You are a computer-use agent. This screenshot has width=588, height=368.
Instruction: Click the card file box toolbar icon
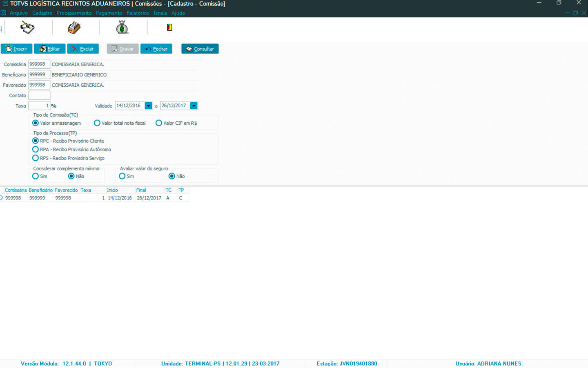[74, 28]
